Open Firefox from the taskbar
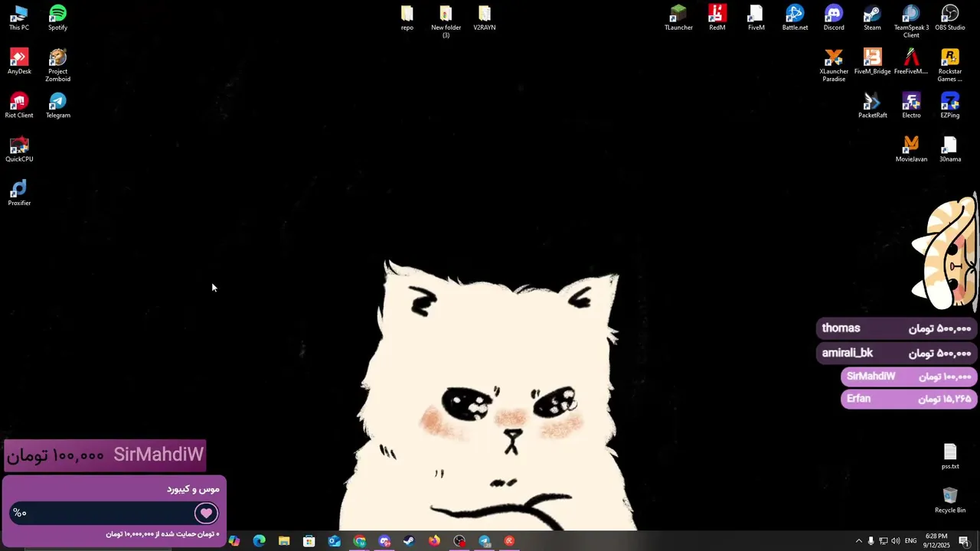 [434, 541]
